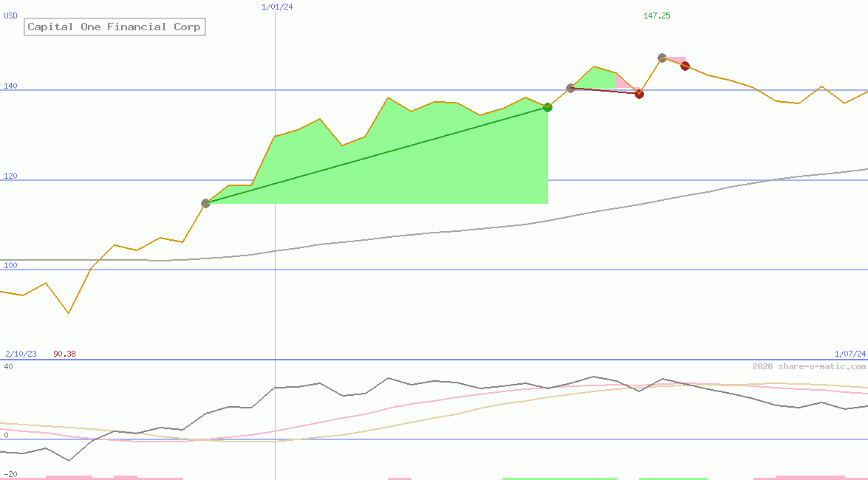The width and height of the screenshot is (868, 480).
Task: Click the 147.25 high price label
Action: 657,16
